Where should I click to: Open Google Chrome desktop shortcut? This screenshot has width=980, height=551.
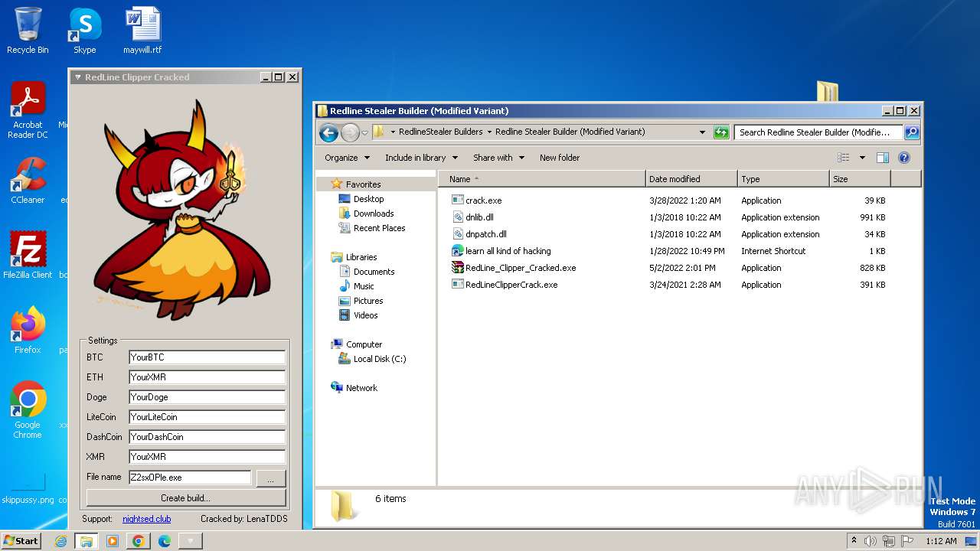click(28, 409)
